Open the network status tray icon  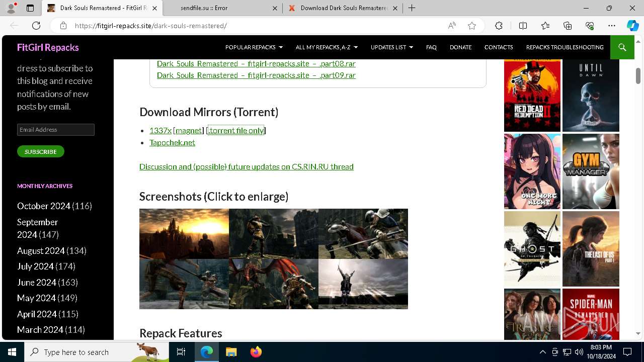(567, 352)
